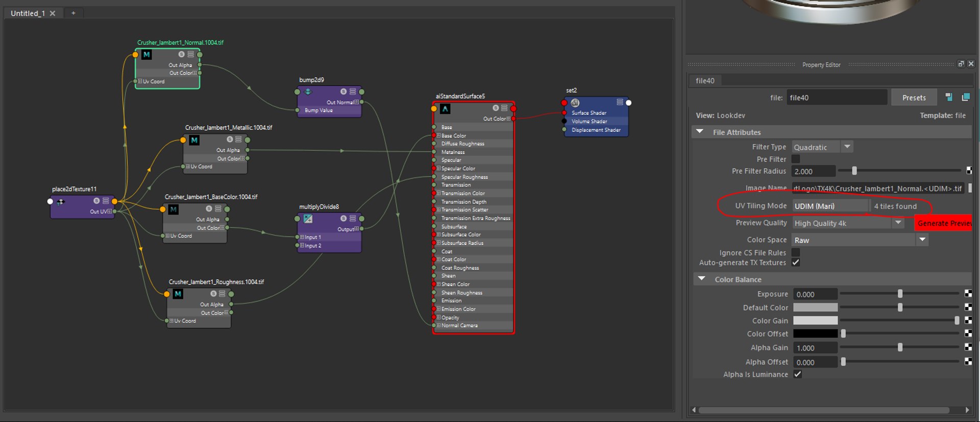Click the browse folder icon next to Image Name
This screenshot has width=980, height=422.
click(970, 188)
